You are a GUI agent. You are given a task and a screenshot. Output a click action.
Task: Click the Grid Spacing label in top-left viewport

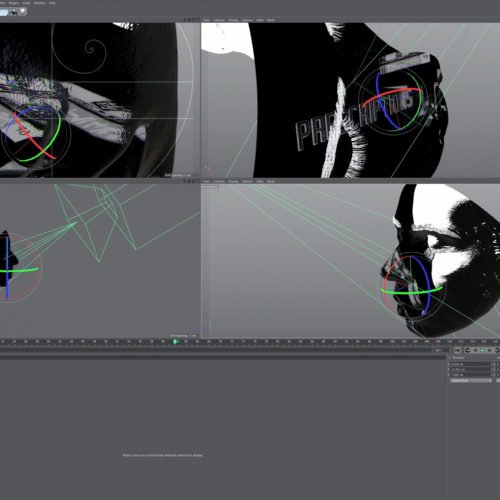coord(178,175)
